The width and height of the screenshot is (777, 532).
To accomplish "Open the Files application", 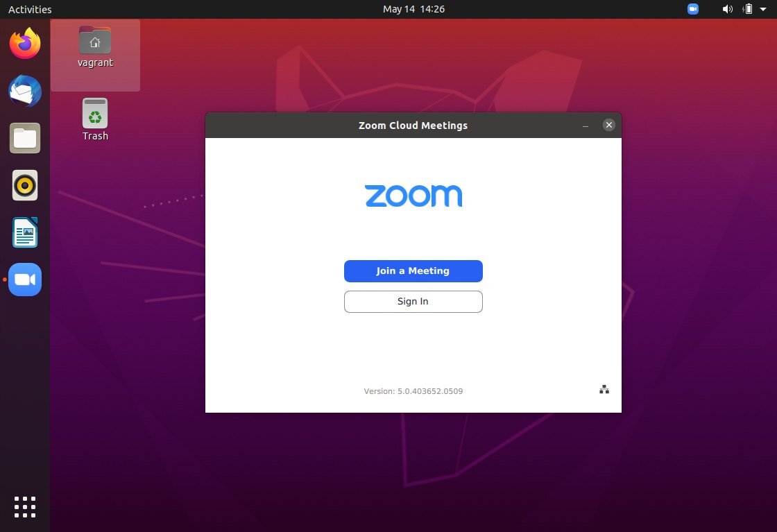I will coord(25,138).
